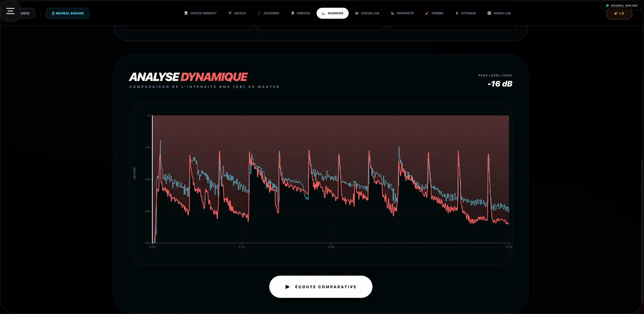
Task: Switch to the Nuances tab
Action: tap(333, 13)
